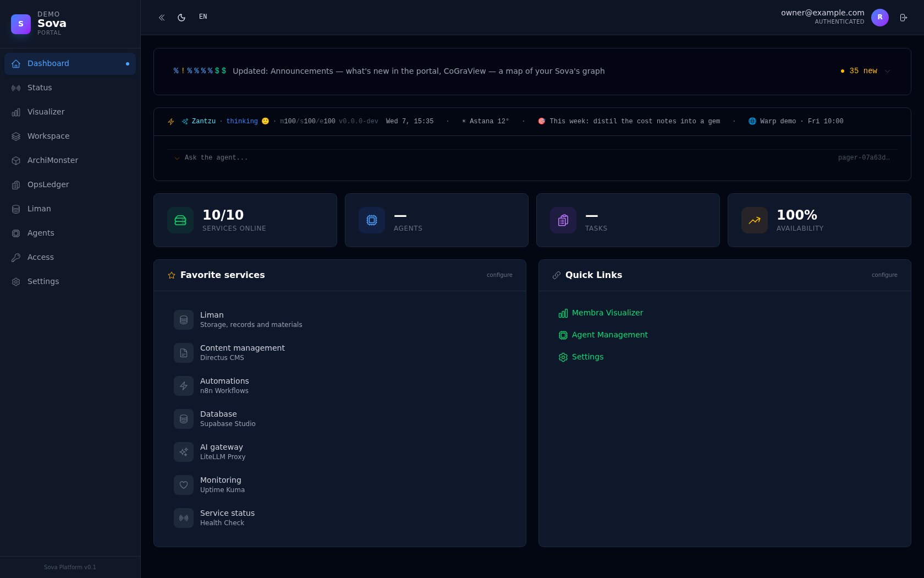The height and width of the screenshot is (578, 924).
Task: Click the Warp demo Fri 10:00 item
Action: (x=796, y=121)
